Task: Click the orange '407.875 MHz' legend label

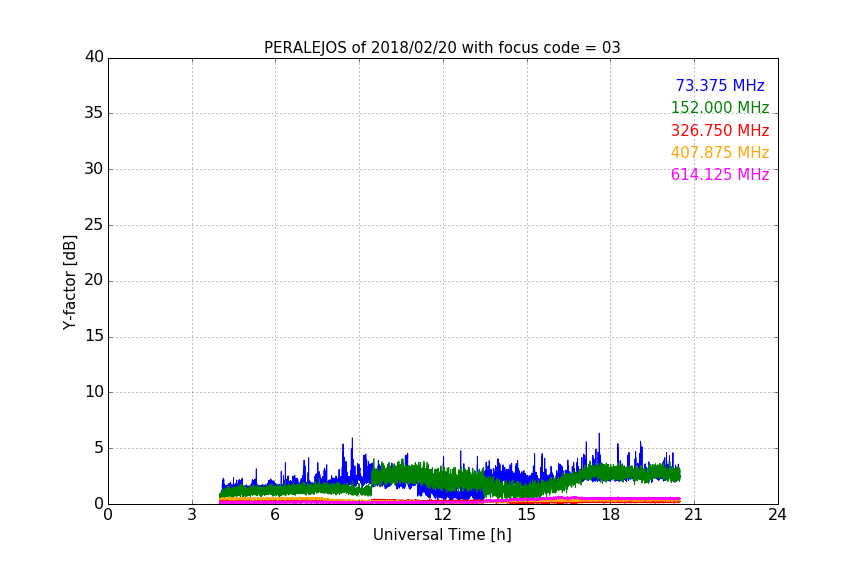Action: pyautogui.click(x=720, y=153)
